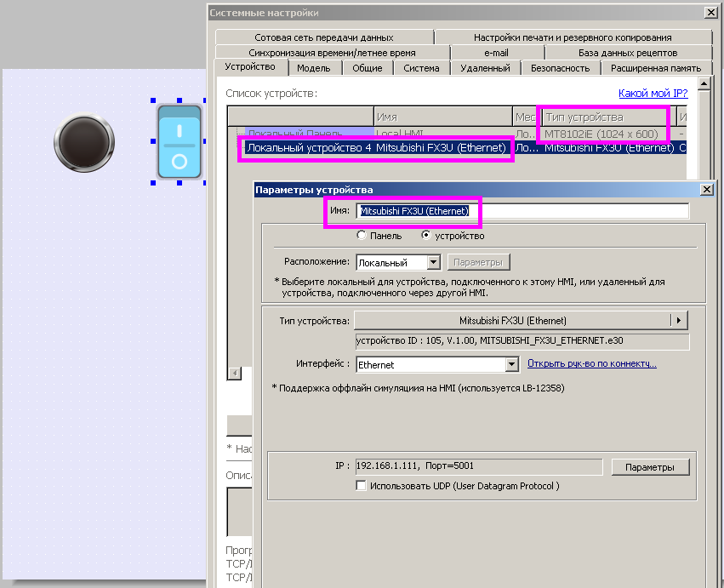This screenshot has width=724, height=588.
Task: Open Настройки печати и резервного копирования tab
Action: point(573,37)
